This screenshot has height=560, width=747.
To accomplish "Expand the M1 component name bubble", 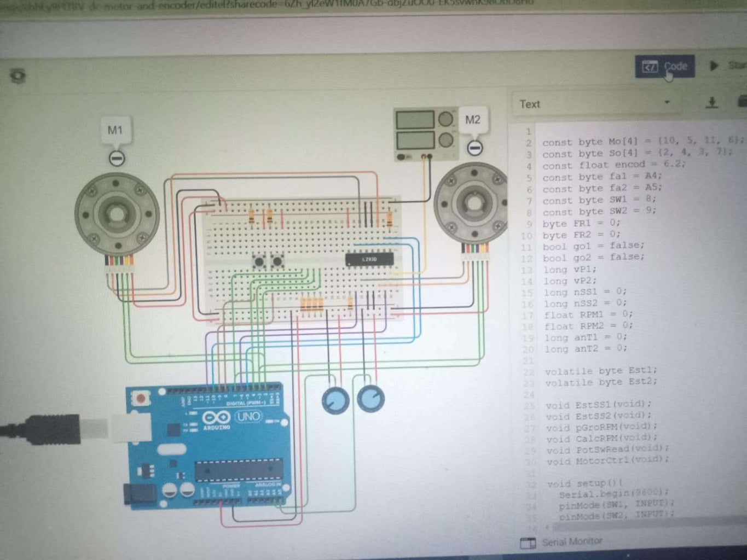I will (116, 130).
